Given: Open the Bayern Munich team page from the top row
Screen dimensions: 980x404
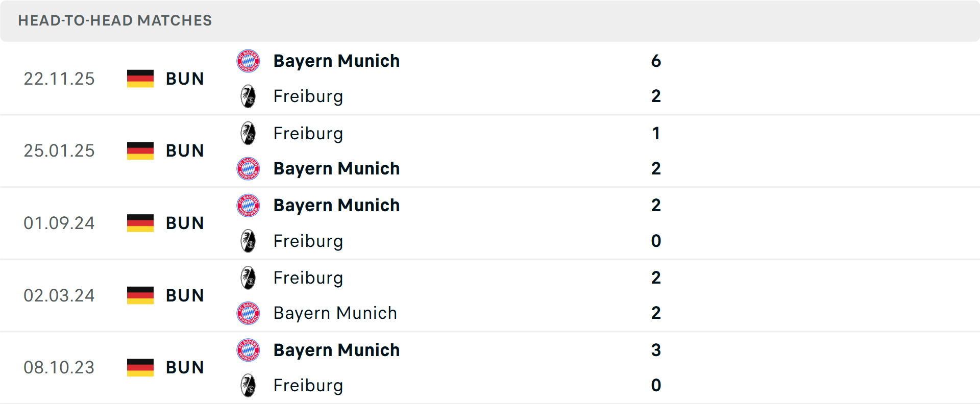Looking at the screenshot, I should click(336, 61).
